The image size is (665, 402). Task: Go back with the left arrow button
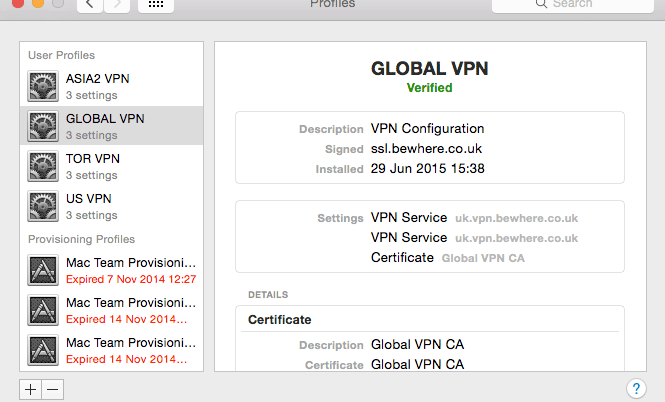91,5
